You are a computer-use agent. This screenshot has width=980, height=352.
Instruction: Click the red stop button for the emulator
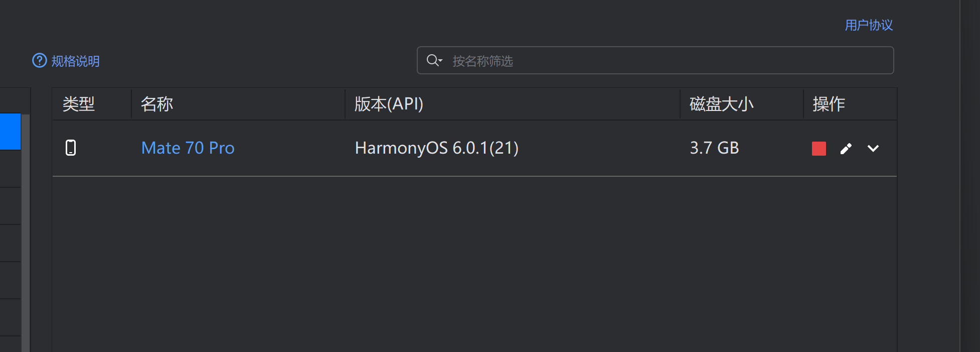(819, 149)
